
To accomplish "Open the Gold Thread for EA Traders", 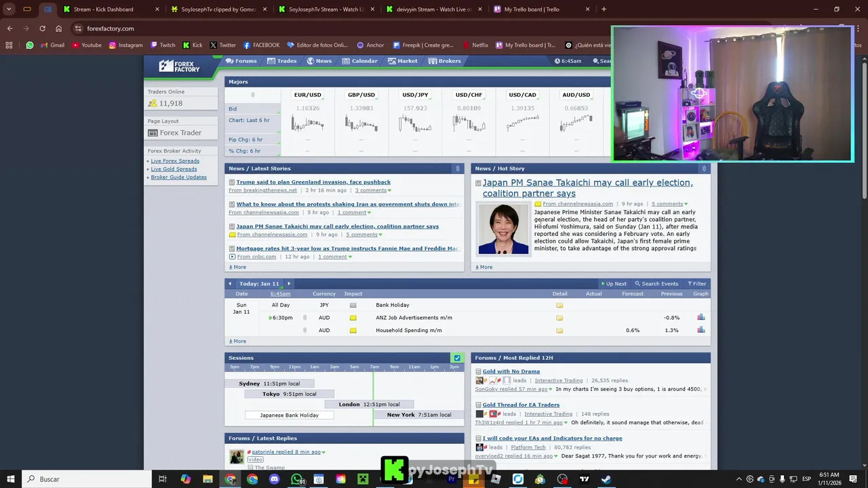I will (x=521, y=405).
